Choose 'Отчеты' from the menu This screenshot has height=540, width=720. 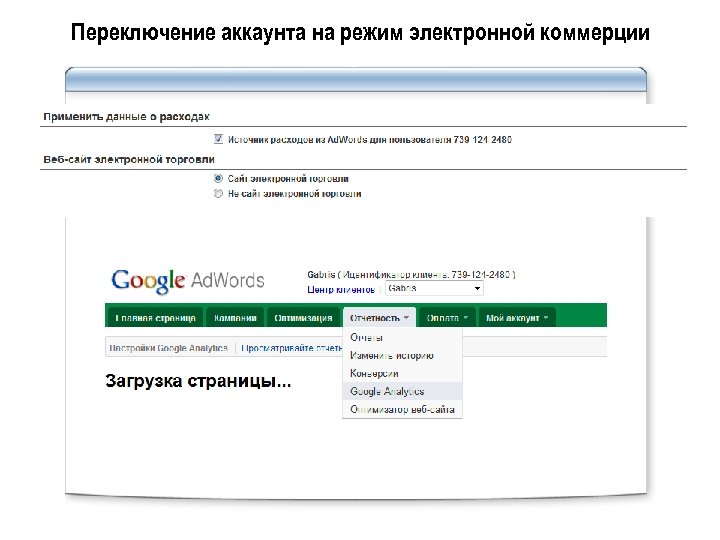coord(402,338)
